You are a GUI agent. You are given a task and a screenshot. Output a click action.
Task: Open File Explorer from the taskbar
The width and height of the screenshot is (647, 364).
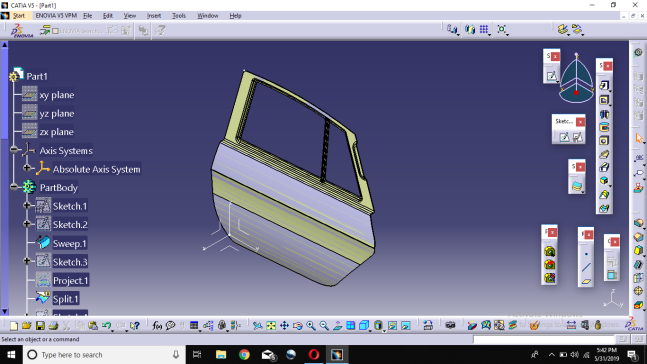point(221,355)
